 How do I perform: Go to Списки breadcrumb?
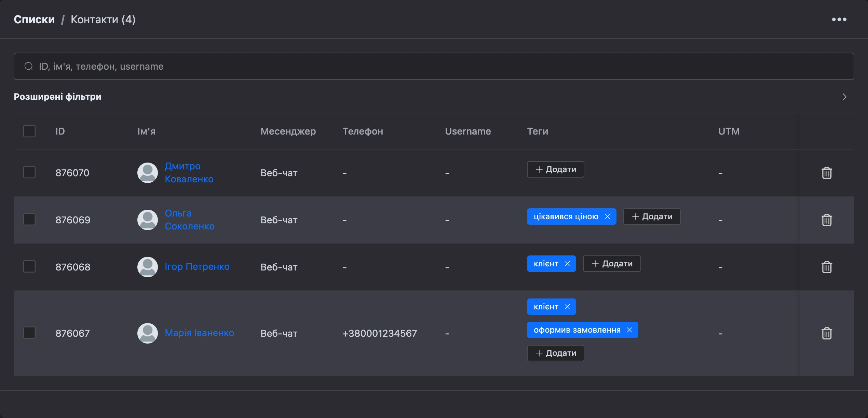click(x=34, y=19)
